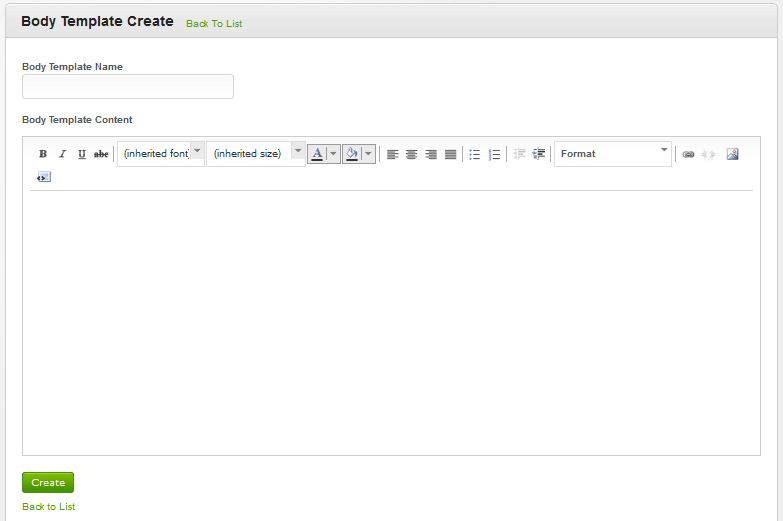This screenshot has height=521, width=783.
Task: Open Back To List link in header
Action: pos(214,23)
